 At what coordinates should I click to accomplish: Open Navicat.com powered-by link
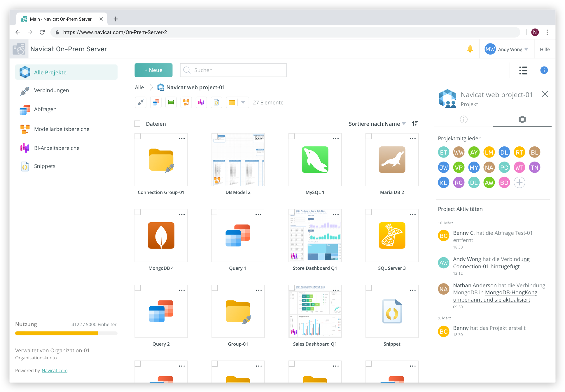(x=55, y=370)
